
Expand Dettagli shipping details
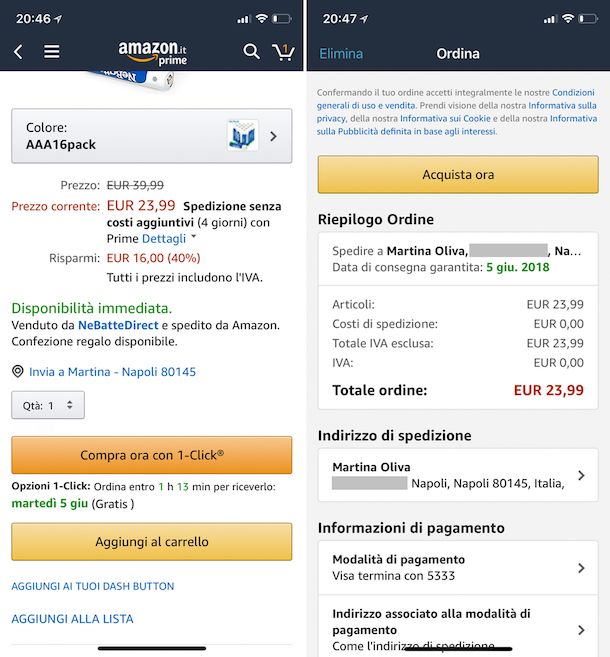[x=168, y=239]
